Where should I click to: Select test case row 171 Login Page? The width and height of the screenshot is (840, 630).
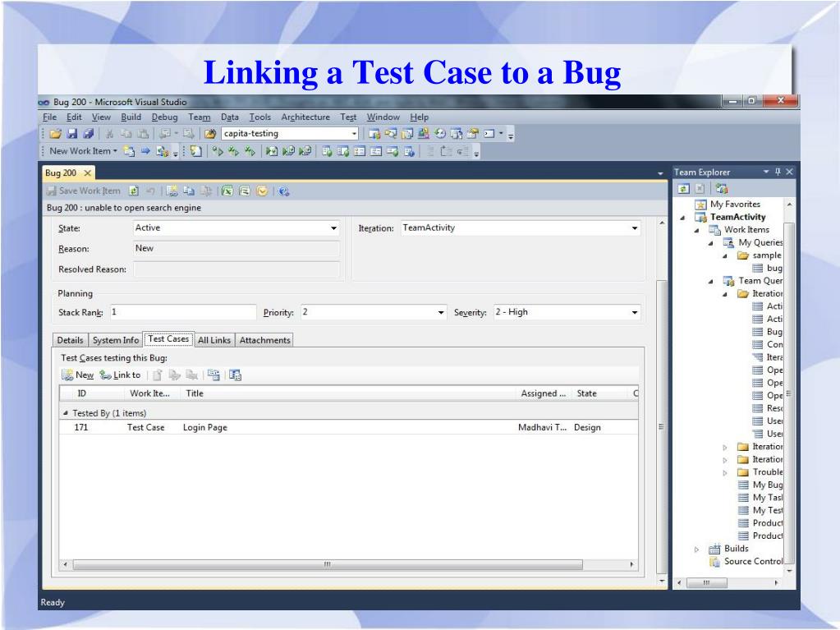348,427
